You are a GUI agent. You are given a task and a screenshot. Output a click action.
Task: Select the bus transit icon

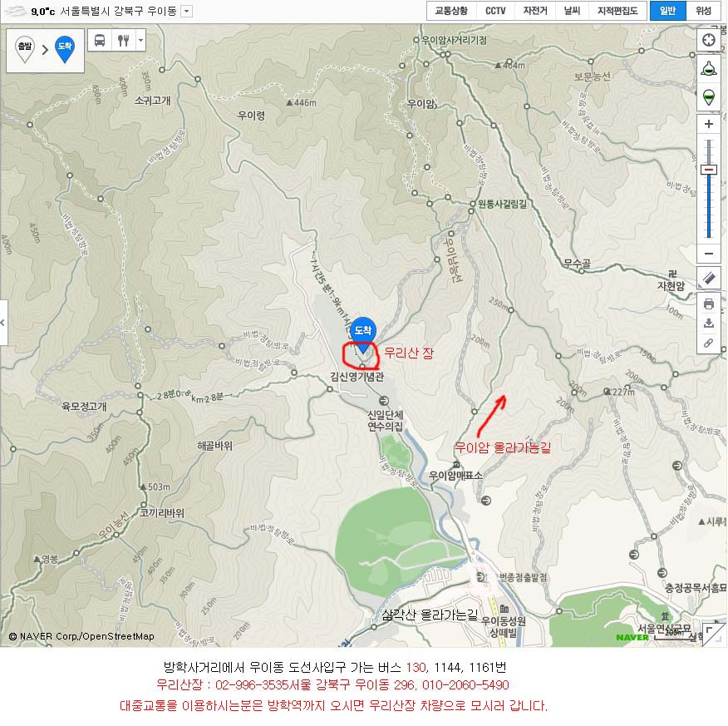100,41
